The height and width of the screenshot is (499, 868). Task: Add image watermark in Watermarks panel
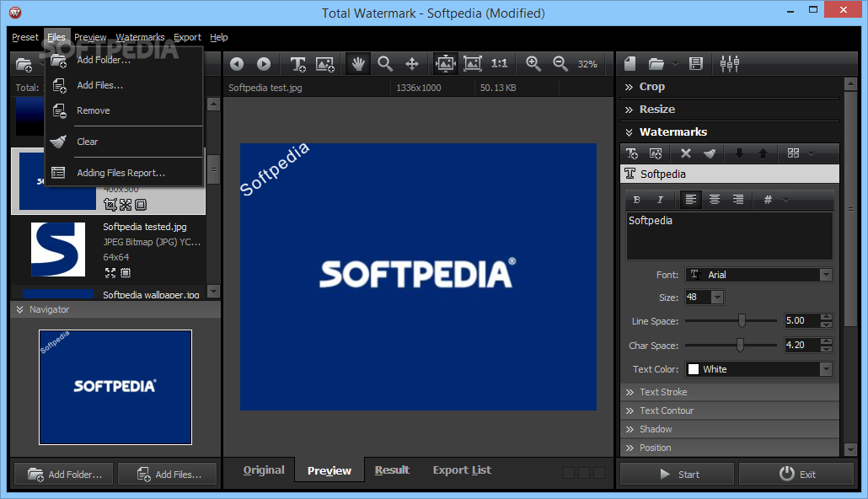pyautogui.click(x=656, y=153)
